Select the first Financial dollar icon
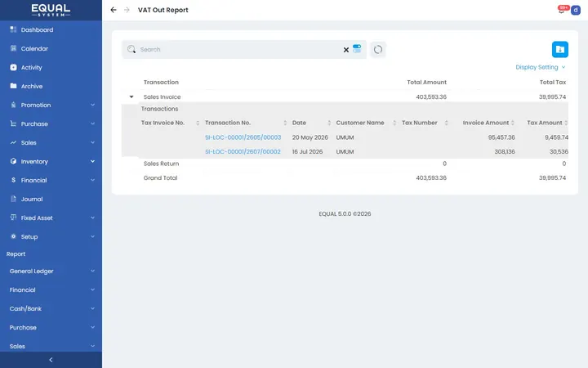The height and width of the screenshot is (368, 588). click(14, 180)
